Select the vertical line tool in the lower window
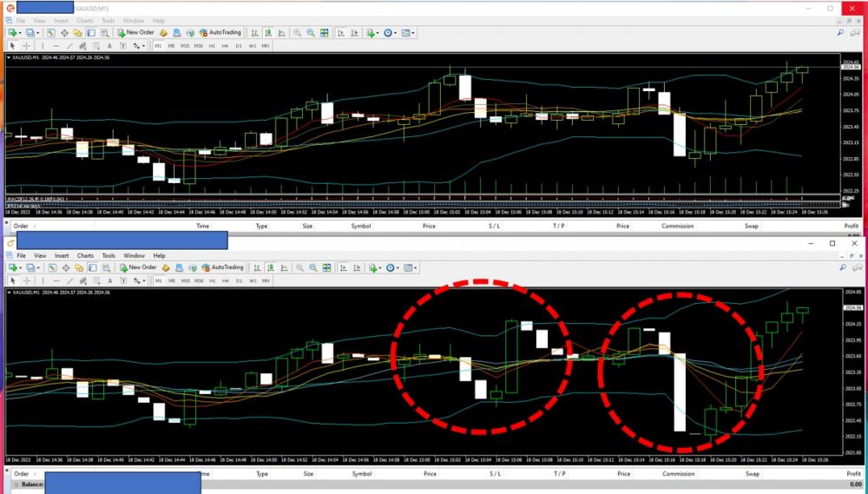The height and width of the screenshot is (494, 868). click(x=43, y=280)
